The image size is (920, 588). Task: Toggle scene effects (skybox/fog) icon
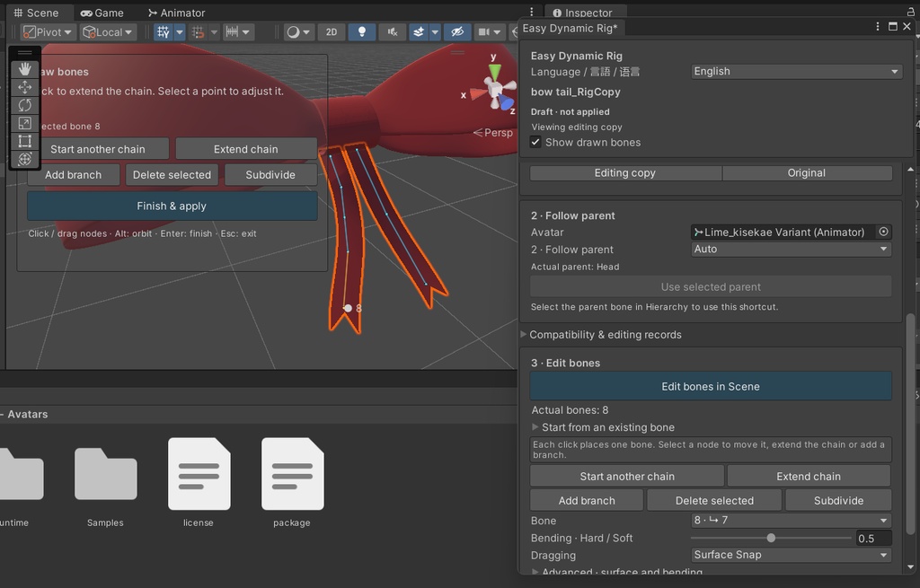click(419, 32)
